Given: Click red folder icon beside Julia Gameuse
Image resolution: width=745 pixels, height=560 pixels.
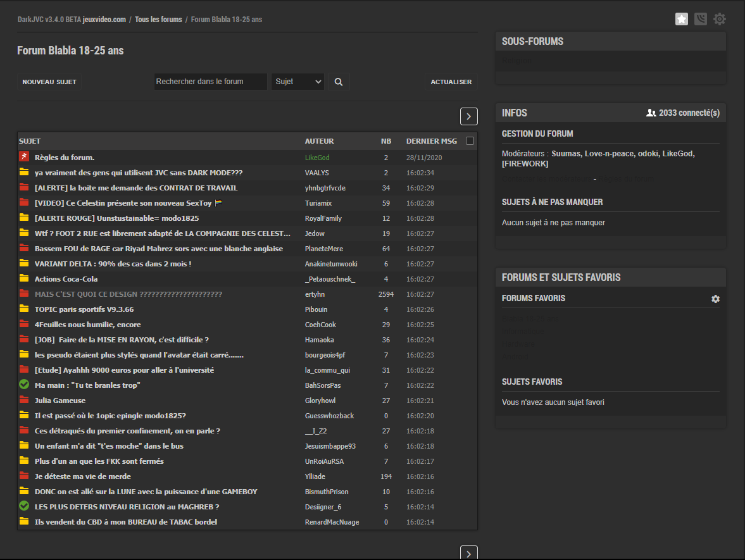Looking at the screenshot, I should [x=24, y=400].
